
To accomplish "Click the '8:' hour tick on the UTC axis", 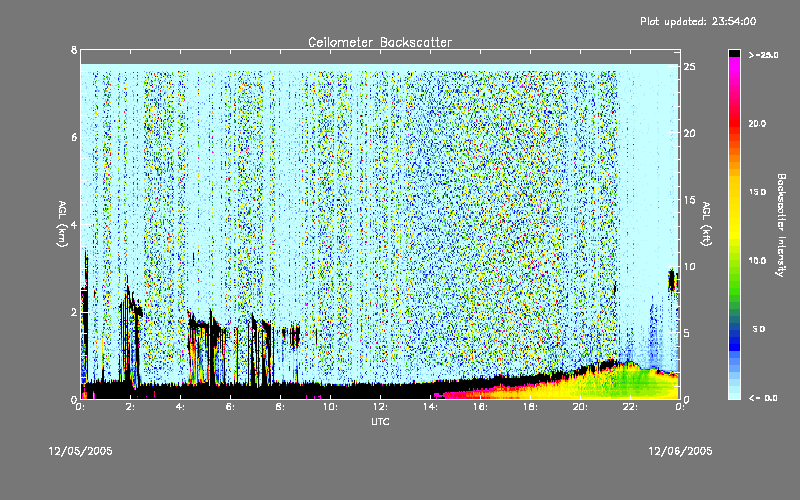I will click(281, 407).
